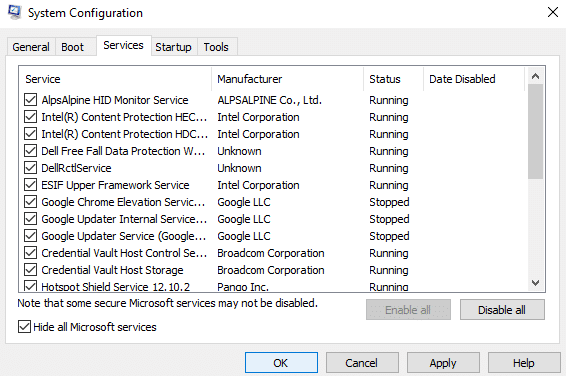Open the Startup tab
The image size is (566, 376).
point(174,47)
